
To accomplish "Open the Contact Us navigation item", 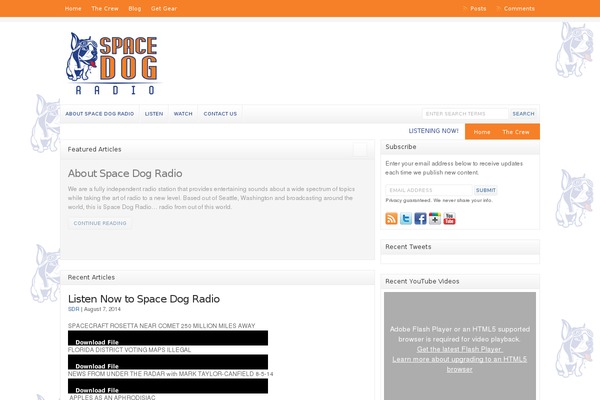I will pyautogui.click(x=220, y=114).
